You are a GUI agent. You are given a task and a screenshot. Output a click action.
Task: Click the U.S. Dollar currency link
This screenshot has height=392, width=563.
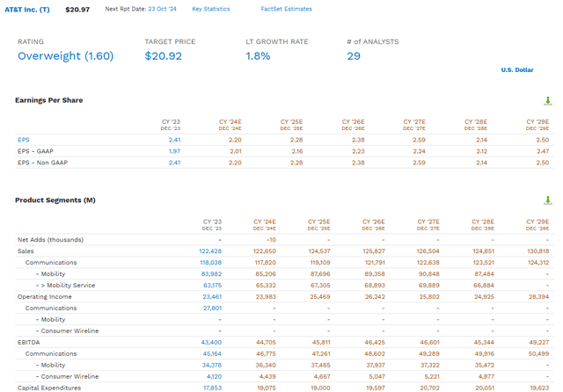[x=517, y=70]
